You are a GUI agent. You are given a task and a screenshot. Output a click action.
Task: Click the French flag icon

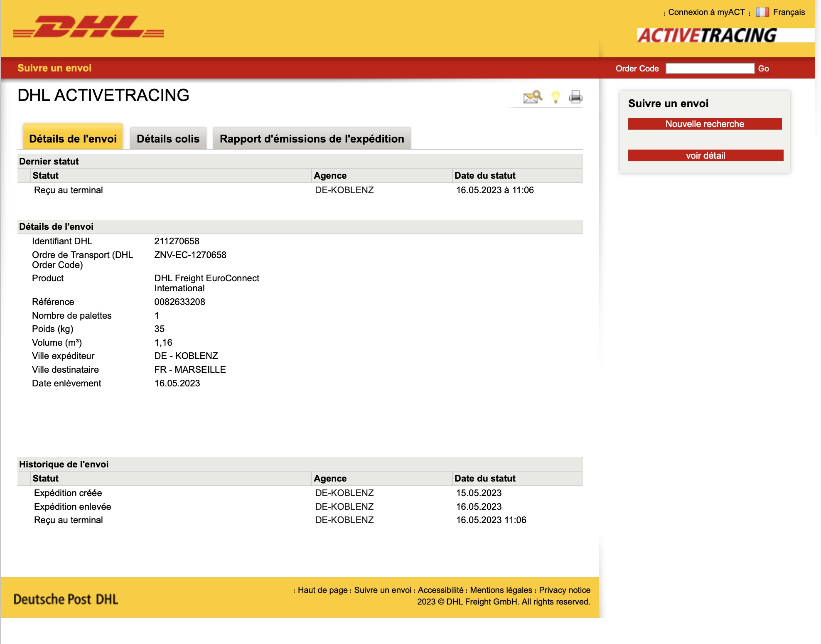(x=762, y=12)
